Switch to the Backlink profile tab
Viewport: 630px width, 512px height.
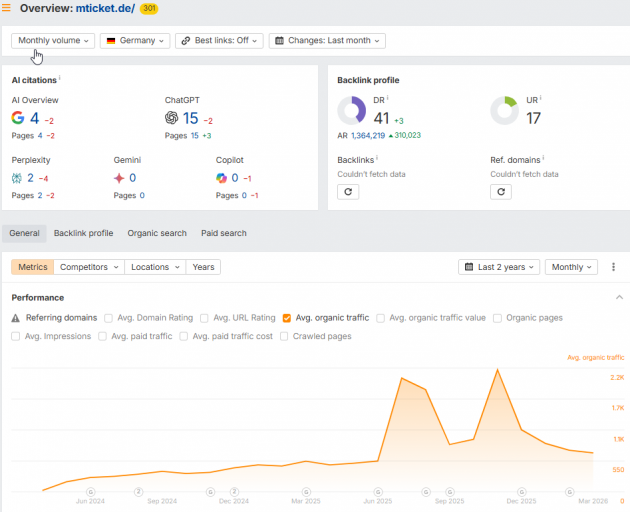[x=84, y=233]
